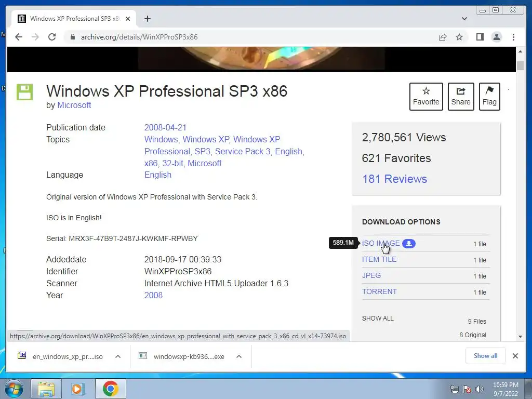Viewport: 532px width, 399px height.
Task: Add item to favorites with Favorite button
Action: coord(426,97)
